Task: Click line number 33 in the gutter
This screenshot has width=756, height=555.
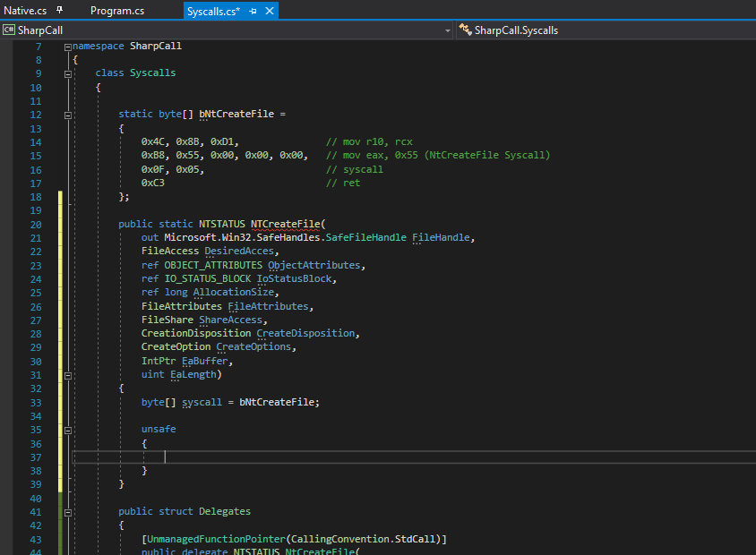Action: point(36,403)
